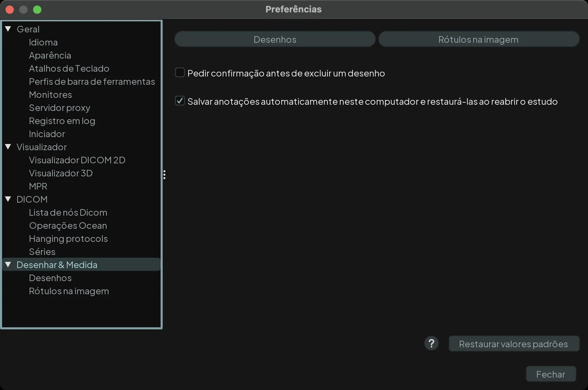Open the Aparência settings page
Image resolution: width=588 pixels, height=390 pixels.
pyautogui.click(x=50, y=55)
